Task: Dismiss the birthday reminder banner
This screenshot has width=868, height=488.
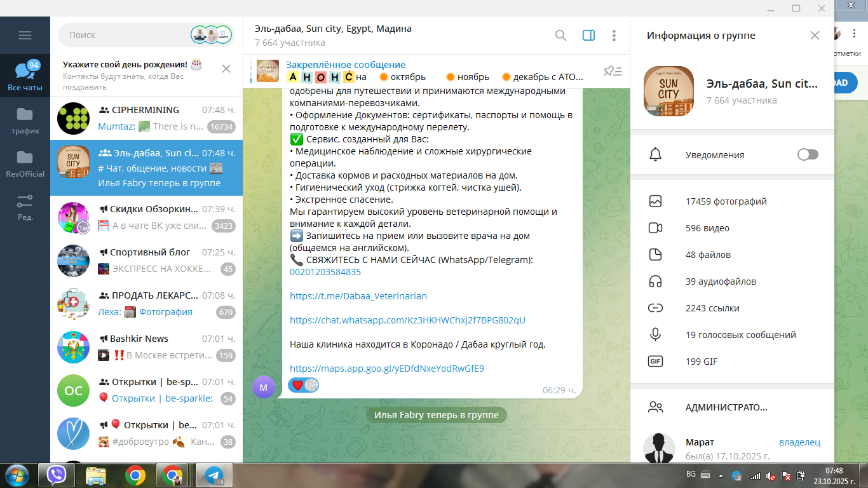Action: (x=226, y=69)
